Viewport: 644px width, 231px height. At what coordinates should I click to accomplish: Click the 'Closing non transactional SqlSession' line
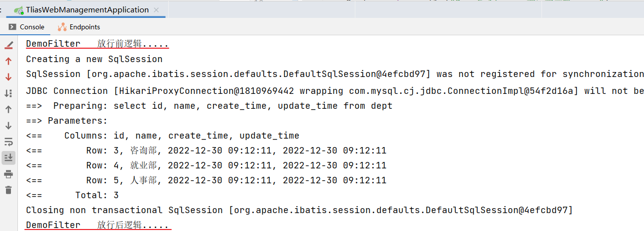(x=299, y=210)
